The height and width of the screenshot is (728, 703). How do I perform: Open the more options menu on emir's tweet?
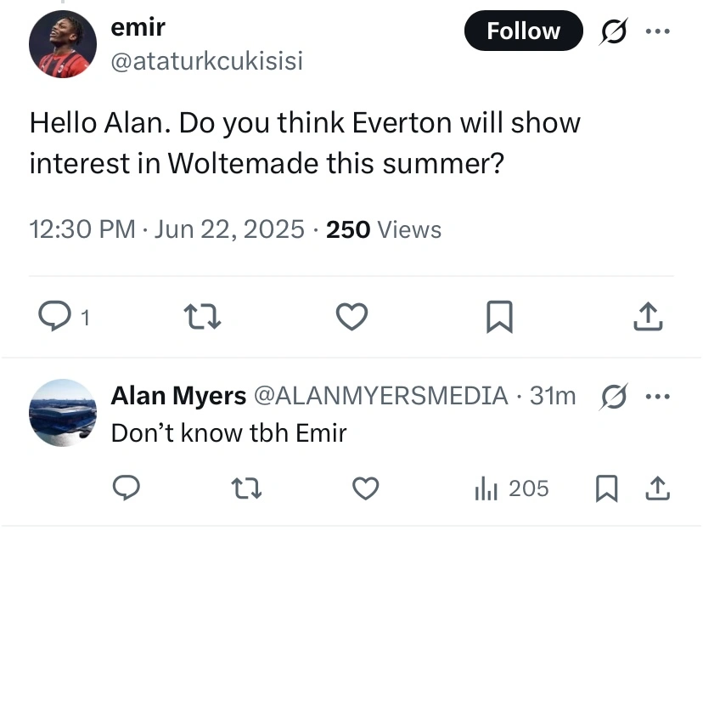pyautogui.click(x=657, y=31)
